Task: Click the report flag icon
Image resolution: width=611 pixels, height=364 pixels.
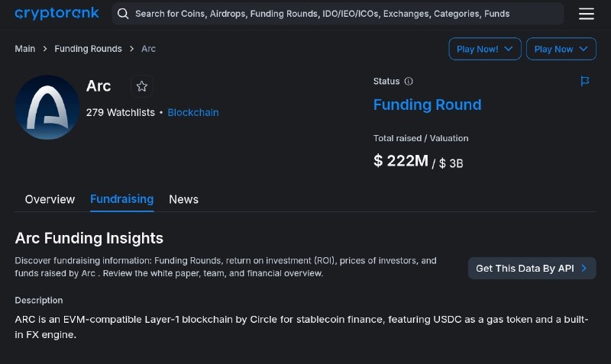Action: (x=585, y=82)
